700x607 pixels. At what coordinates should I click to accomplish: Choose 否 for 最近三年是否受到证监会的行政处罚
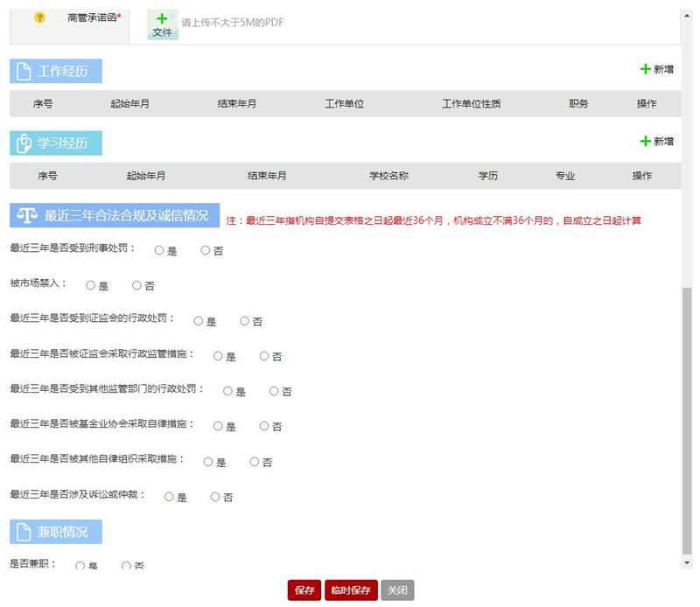pyautogui.click(x=245, y=321)
